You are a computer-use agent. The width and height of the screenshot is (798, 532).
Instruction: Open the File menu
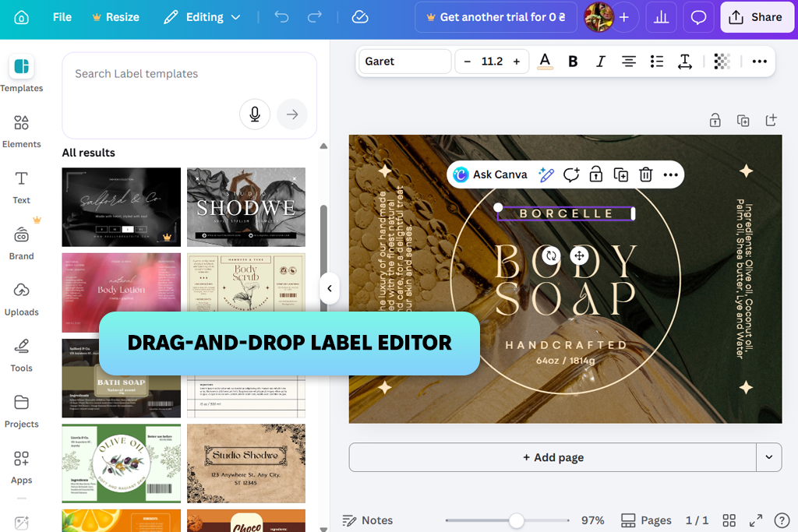62,17
